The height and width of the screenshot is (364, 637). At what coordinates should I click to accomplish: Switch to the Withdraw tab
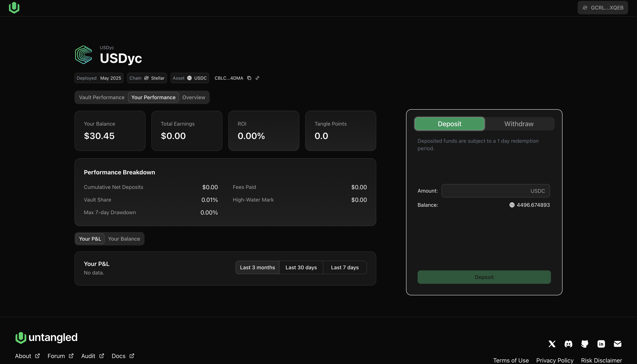point(519,124)
